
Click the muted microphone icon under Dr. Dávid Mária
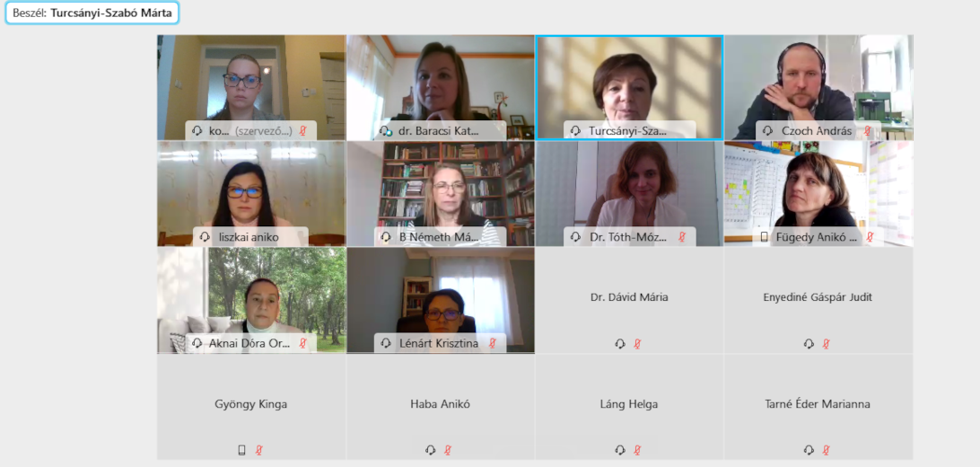637,343
